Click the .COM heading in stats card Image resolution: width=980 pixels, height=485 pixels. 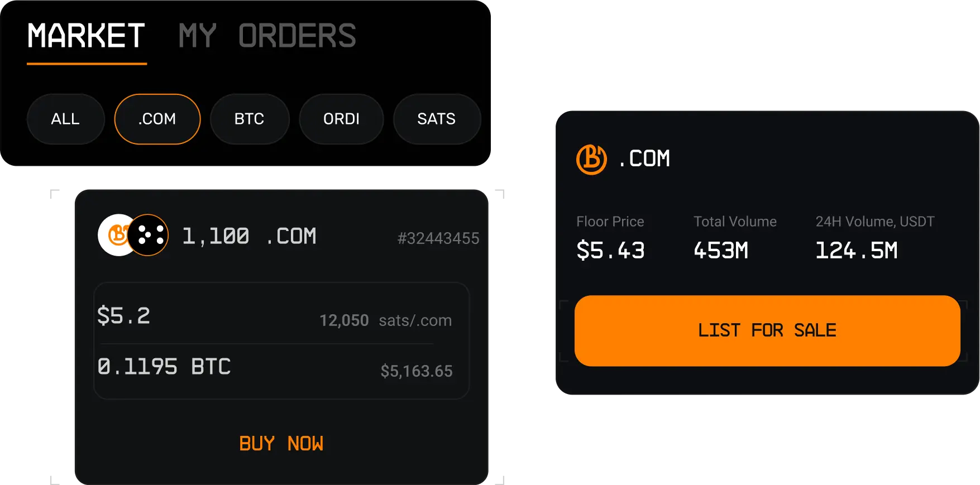point(644,159)
